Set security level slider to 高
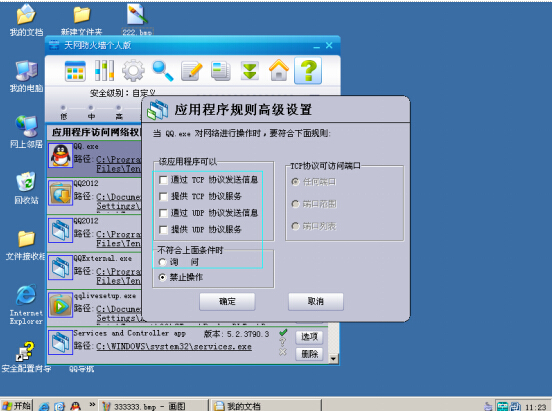Viewport: 552px width, 411px height. (x=119, y=107)
